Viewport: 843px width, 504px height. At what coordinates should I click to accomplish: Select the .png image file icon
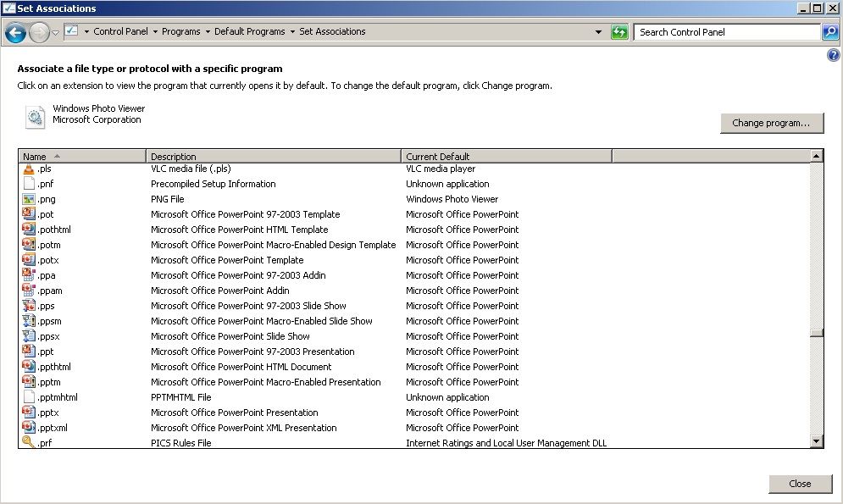click(x=29, y=199)
